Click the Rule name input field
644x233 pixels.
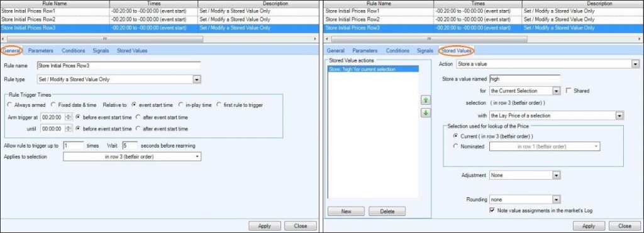[118, 66]
